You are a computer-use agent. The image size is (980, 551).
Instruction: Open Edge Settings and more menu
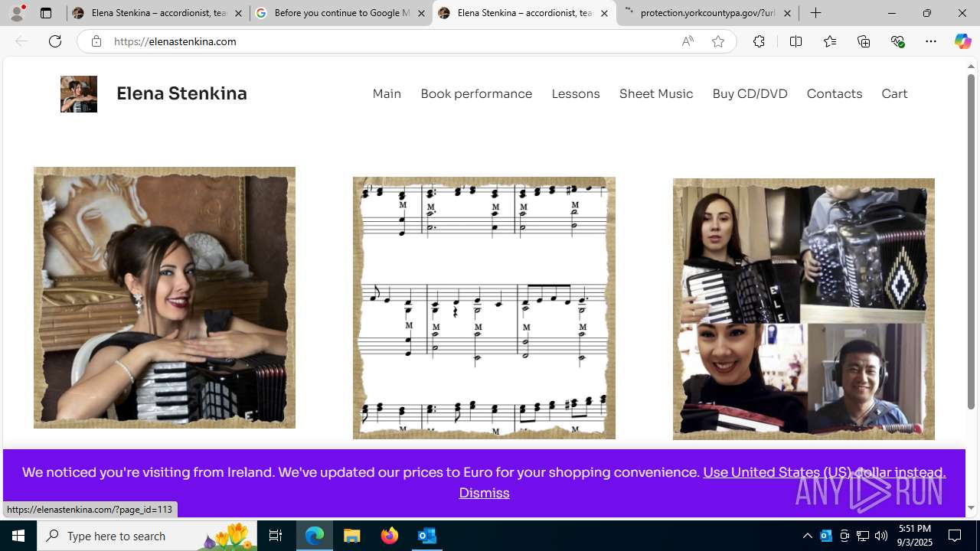tap(931, 41)
